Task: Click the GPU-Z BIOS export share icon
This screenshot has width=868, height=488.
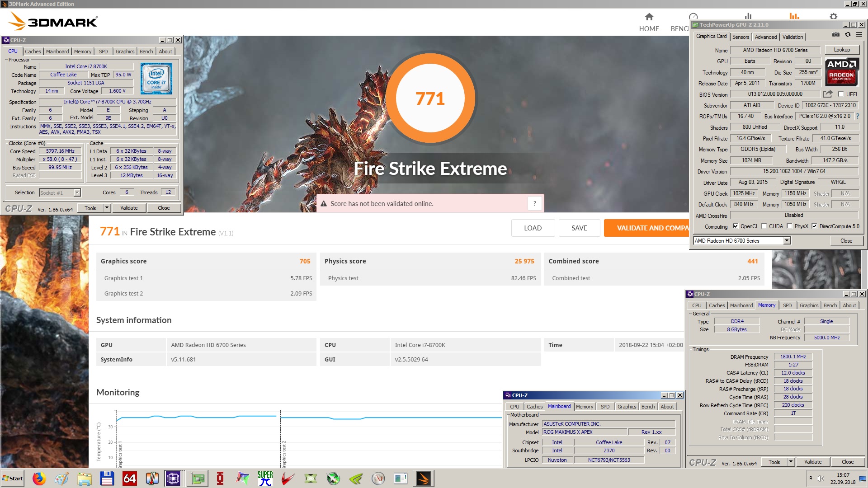Action: pyautogui.click(x=828, y=94)
